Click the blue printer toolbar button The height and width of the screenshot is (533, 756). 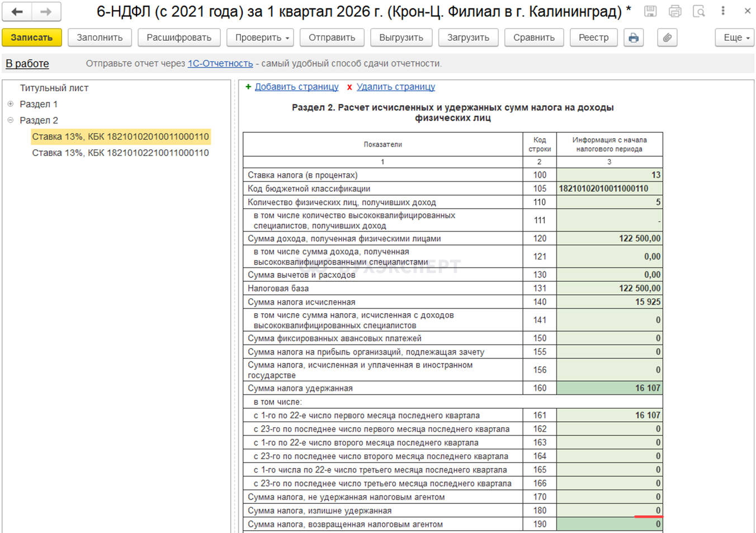click(x=634, y=37)
